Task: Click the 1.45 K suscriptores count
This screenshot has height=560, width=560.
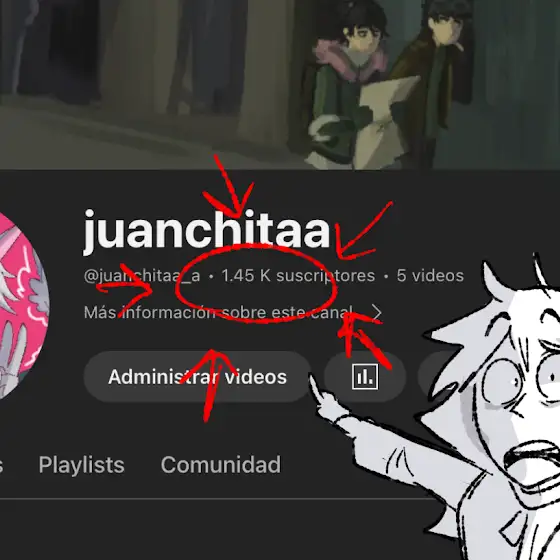Action: [x=298, y=275]
